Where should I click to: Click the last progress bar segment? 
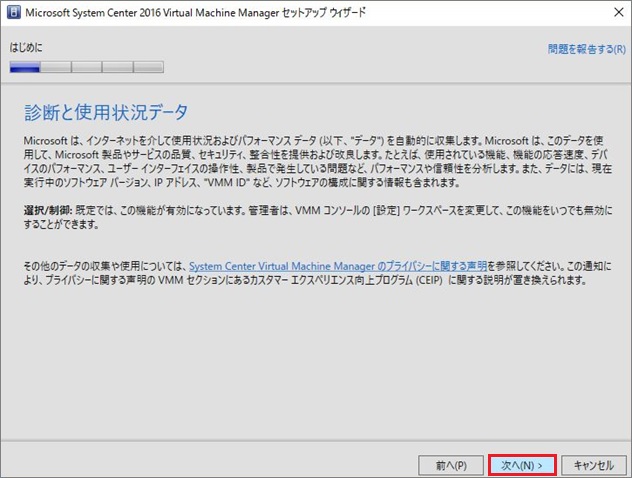148,68
